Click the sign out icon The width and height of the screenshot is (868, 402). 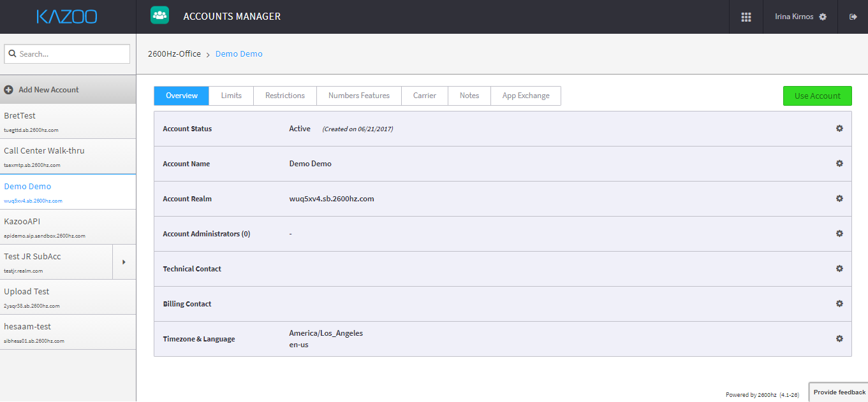[853, 17]
